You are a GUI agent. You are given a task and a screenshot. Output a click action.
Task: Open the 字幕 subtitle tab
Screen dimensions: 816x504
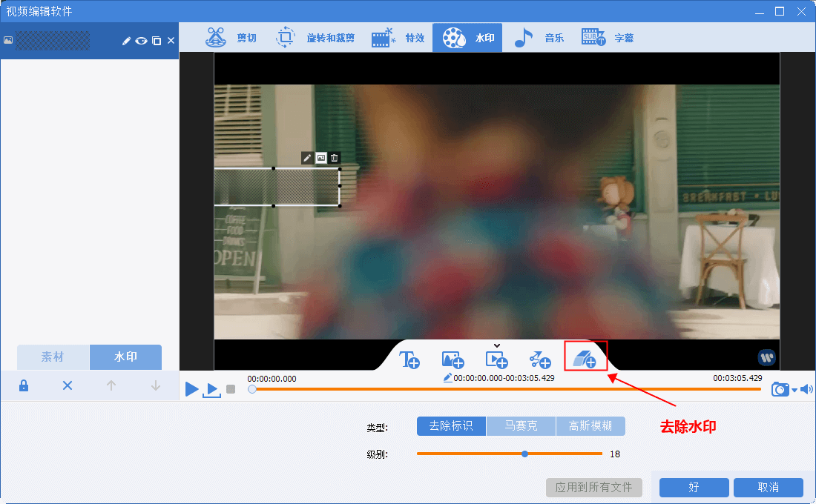point(608,38)
